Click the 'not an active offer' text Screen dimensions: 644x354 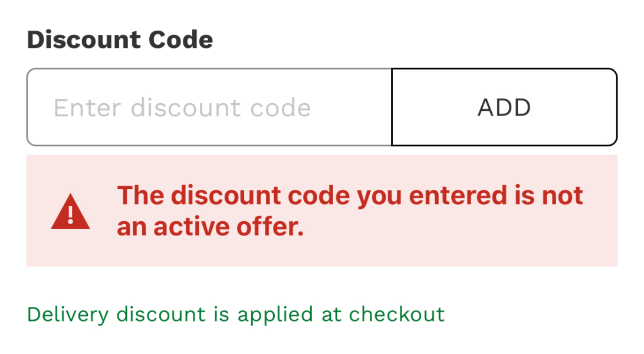210,227
